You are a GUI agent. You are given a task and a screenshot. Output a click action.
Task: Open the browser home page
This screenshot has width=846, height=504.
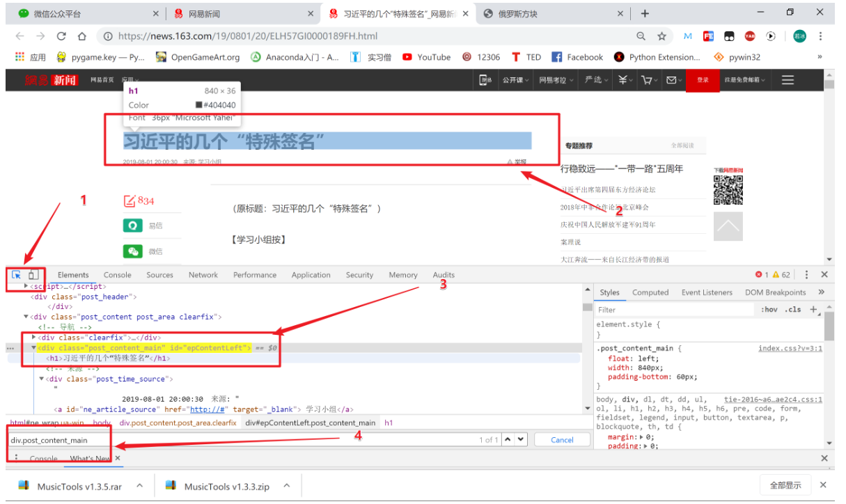[82, 36]
